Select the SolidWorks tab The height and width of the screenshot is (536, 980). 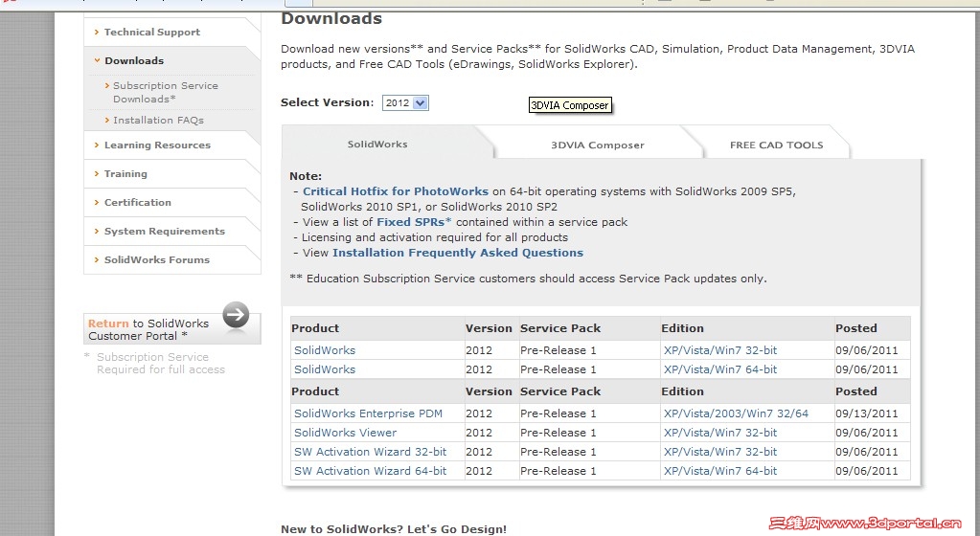[x=377, y=145]
